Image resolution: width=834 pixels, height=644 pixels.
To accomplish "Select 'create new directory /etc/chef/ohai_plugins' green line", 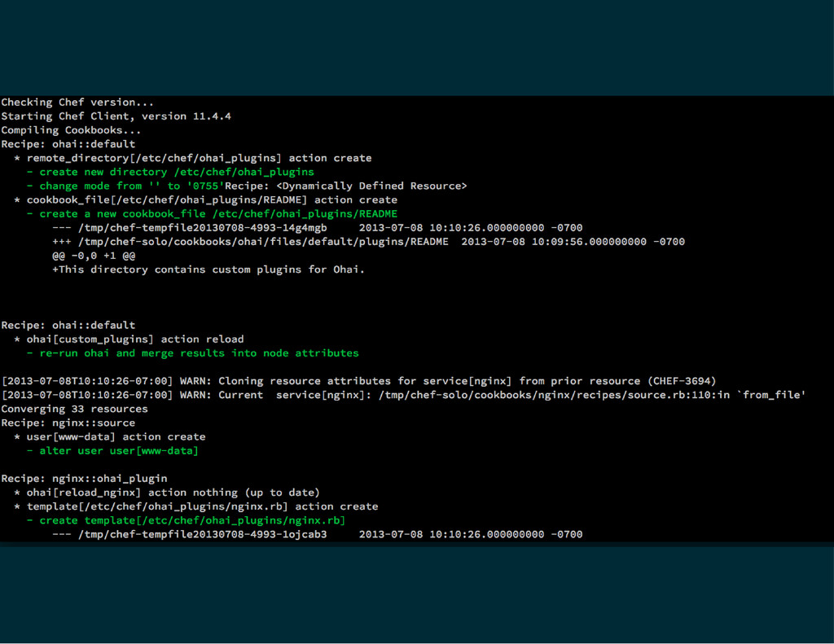I will (170, 172).
